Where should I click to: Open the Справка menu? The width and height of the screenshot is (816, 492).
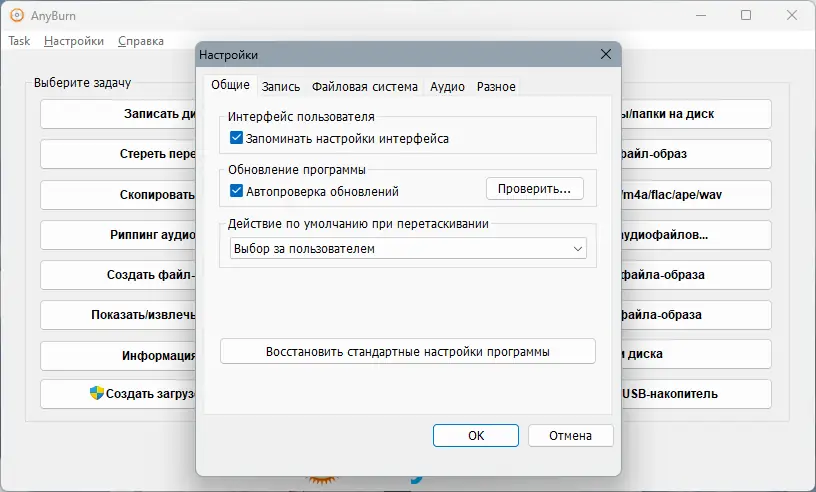pyautogui.click(x=141, y=41)
